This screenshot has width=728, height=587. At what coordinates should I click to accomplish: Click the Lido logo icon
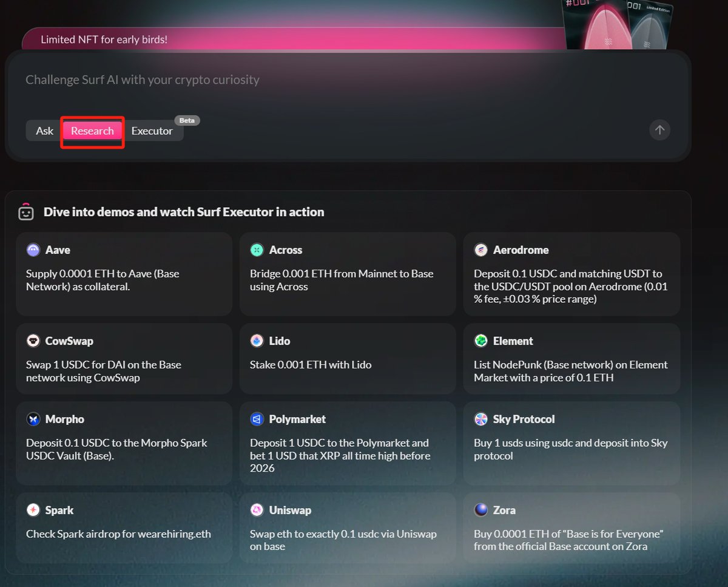click(x=257, y=341)
